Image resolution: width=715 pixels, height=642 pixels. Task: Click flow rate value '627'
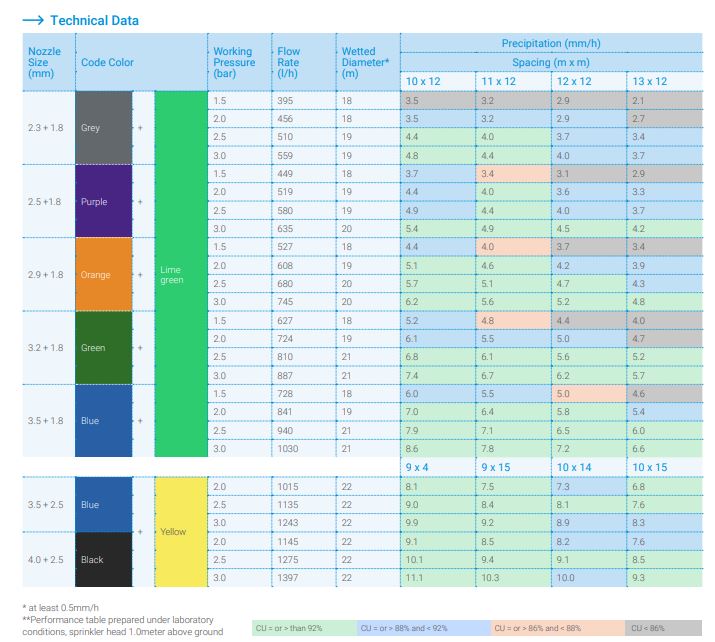coord(285,321)
